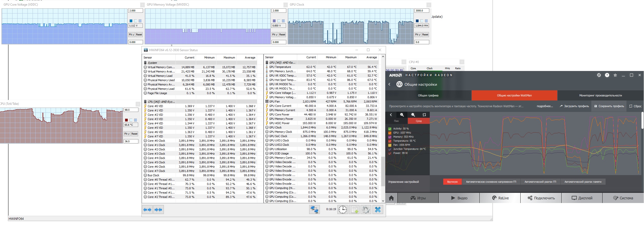Click the GPU Clock graph maximum field 3000.0
The image size is (644, 246).
[x=422, y=11]
